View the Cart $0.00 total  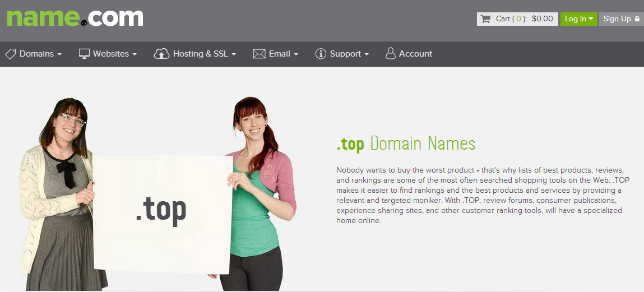coord(542,19)
